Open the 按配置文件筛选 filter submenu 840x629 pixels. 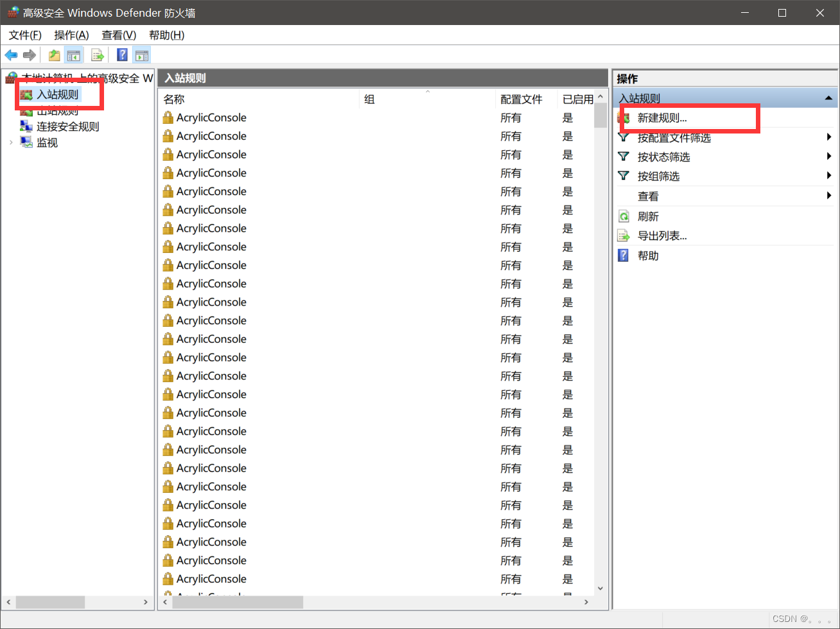[x=674, y=137]
